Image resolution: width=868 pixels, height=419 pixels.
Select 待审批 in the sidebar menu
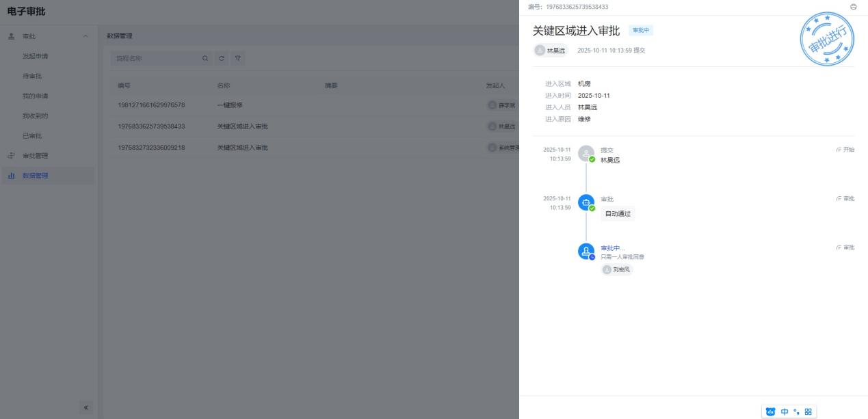tap(32, 75)
